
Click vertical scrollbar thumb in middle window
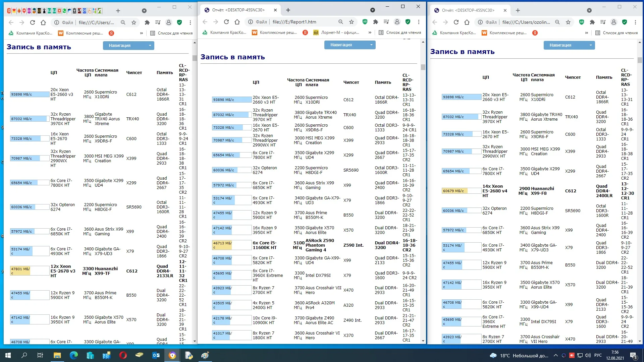(423, 67)
